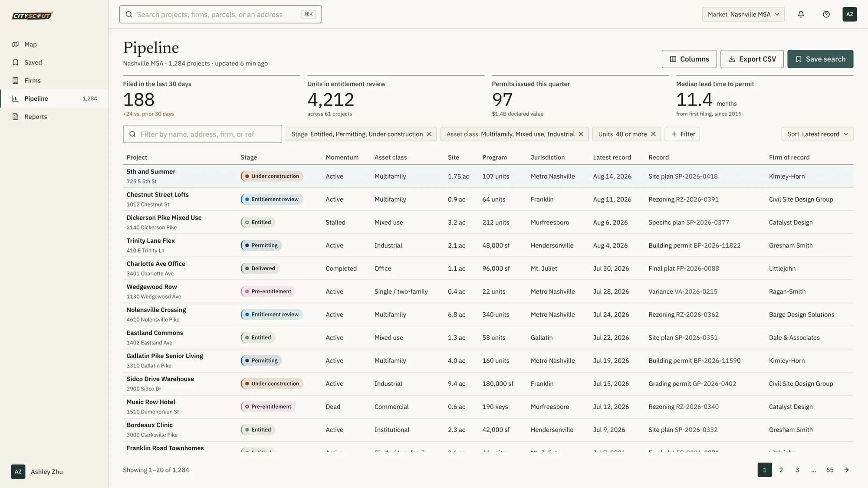Viewport: 868px width, 488px height.
Task: Open notifications bell
Action: [801, 14]
